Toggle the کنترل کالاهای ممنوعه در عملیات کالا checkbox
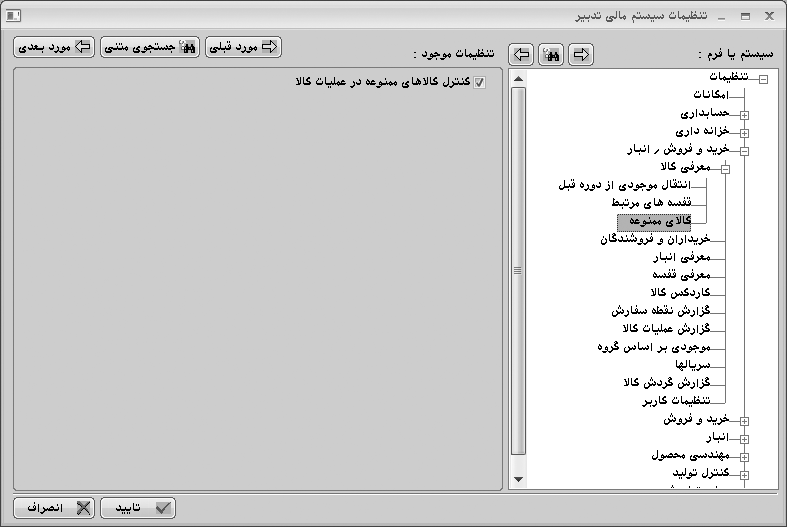Image resolution: width=787 pixels, height=527 pixels. [479, 81]
